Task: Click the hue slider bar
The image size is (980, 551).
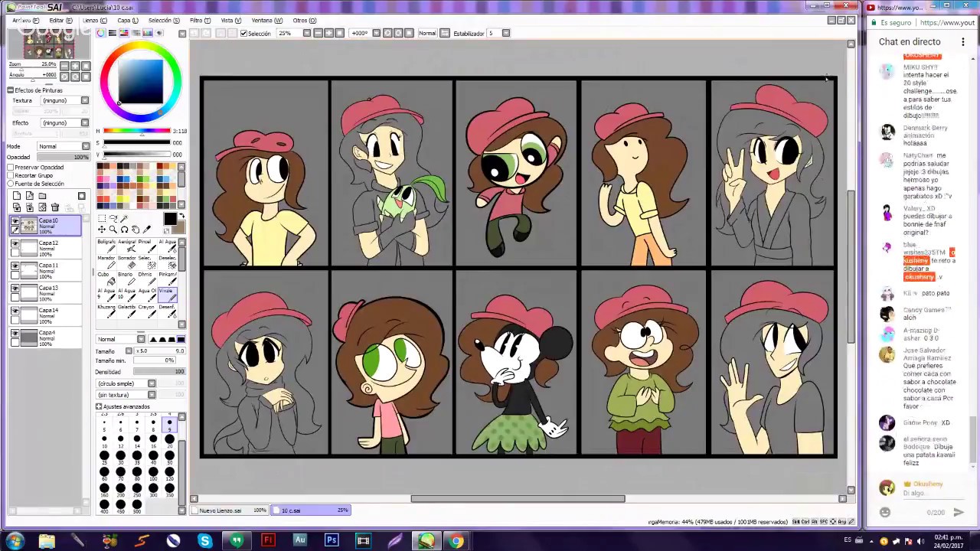Action: click(137, 131)
